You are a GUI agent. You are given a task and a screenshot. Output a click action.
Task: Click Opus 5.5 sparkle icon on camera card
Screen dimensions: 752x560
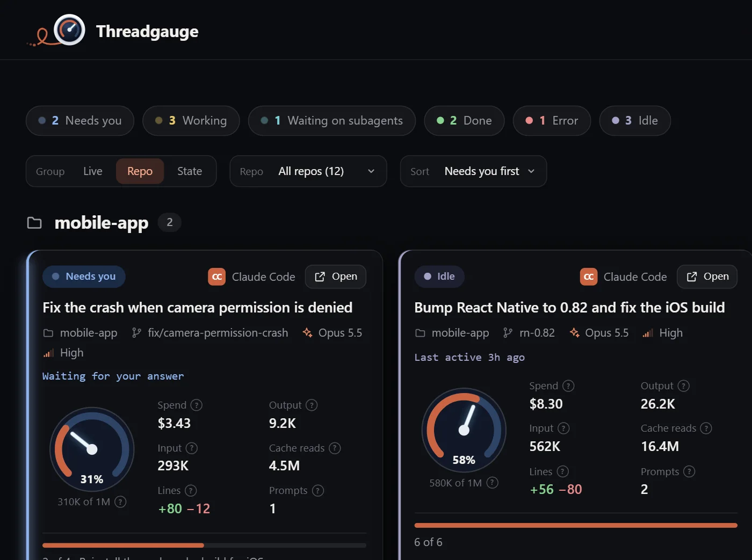click(x=307, y=333)
